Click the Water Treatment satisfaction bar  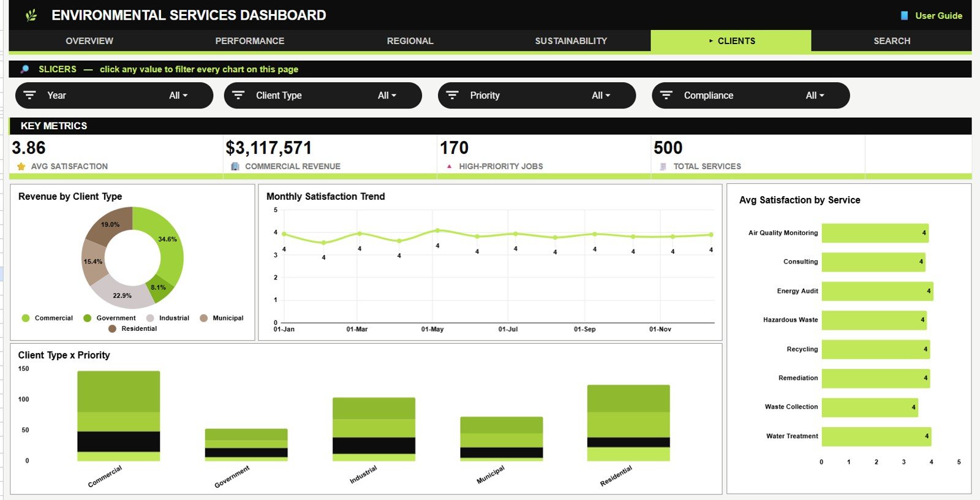(x=876, y=436)
